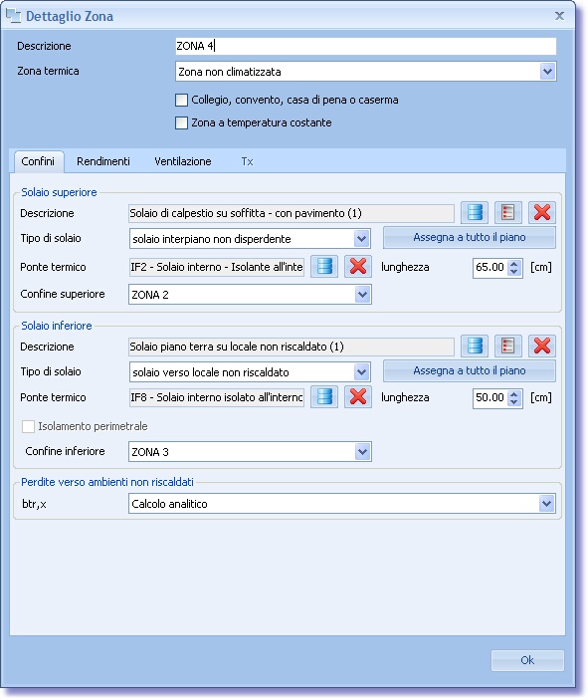Remove IF2 ponte termico with red X
Viewport: 588px width, 700px height.
pos(358,267)
